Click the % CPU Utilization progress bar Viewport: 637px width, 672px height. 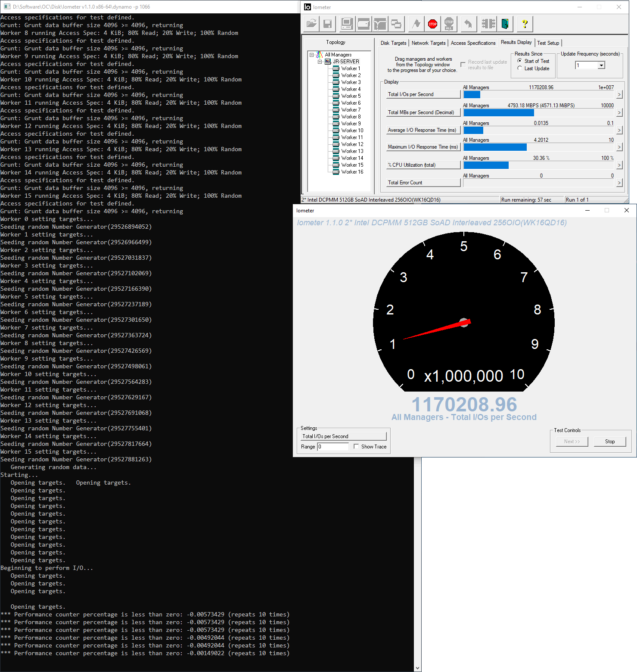click(539, 165)
